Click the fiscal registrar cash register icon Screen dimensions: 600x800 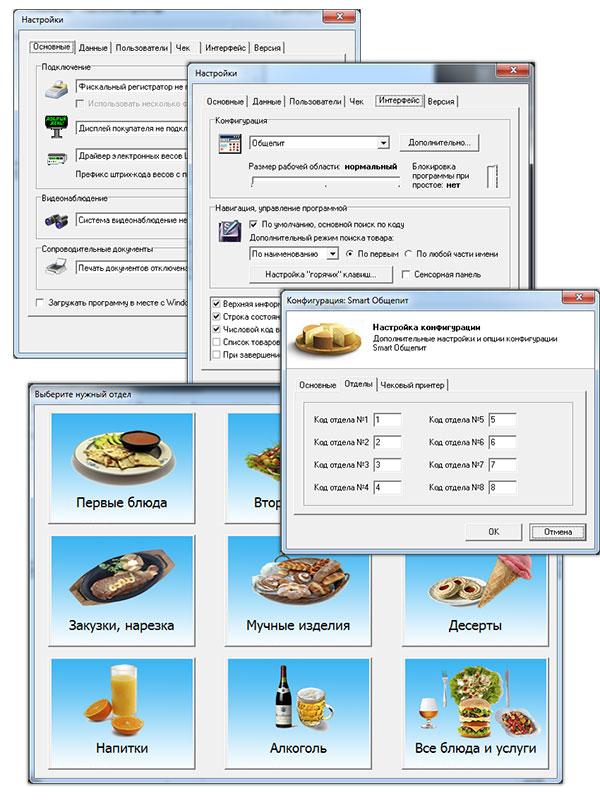click(55, 91)
